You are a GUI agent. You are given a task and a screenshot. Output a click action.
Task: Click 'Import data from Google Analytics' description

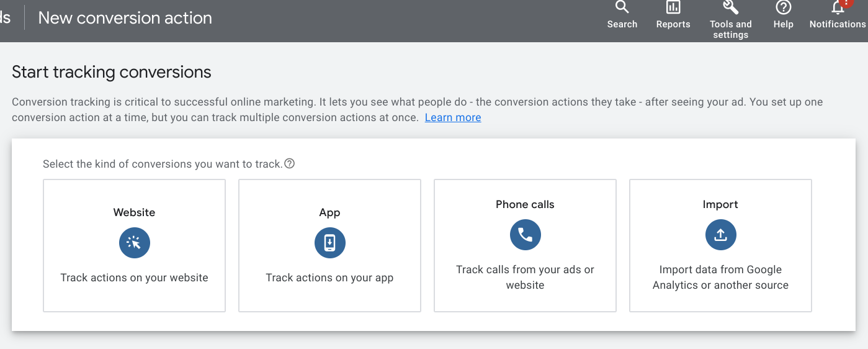(x=720, y=278)
